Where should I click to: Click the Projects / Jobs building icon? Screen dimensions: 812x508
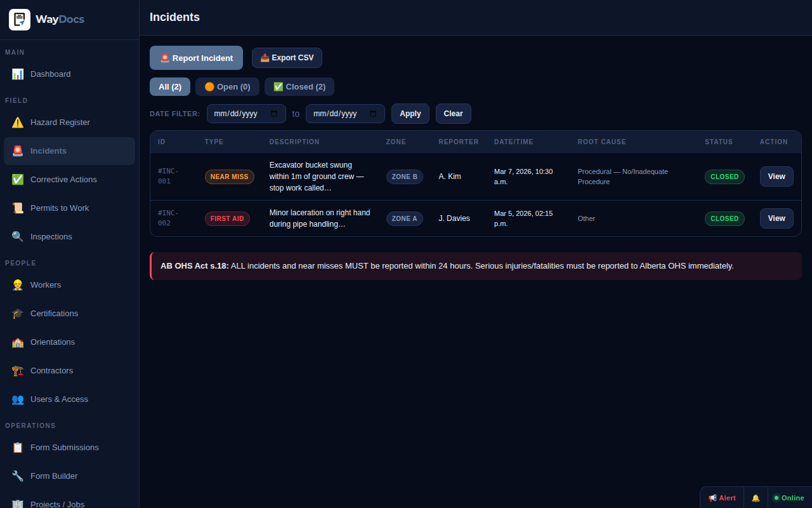18,504
